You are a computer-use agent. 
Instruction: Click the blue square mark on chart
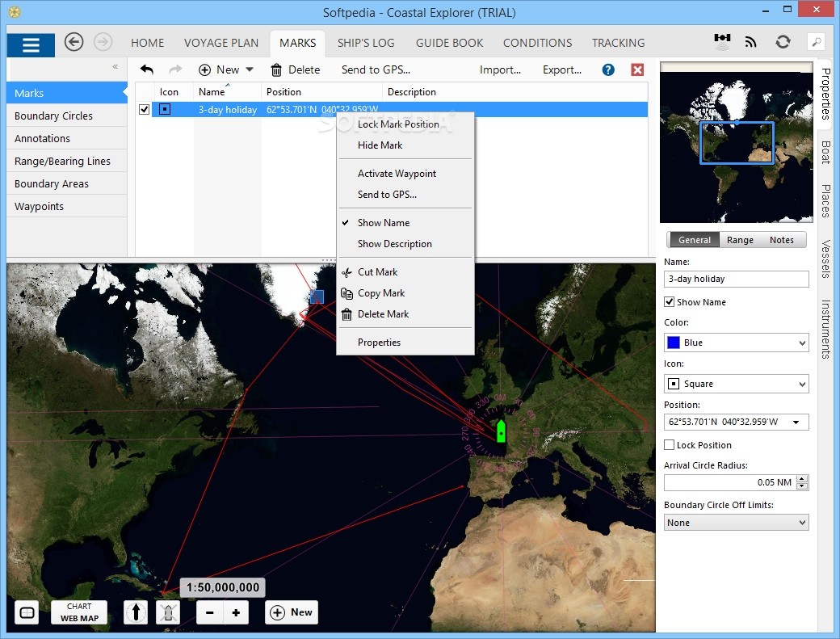coord(317,296)
